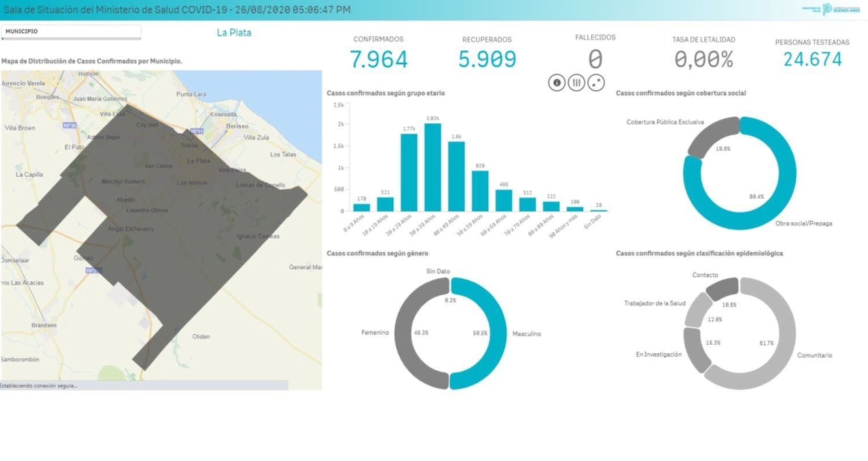Click the info icon below Fallecidos
Viewport: 868px width, 461px height.
pyautogui.click(x=557, y=83)
